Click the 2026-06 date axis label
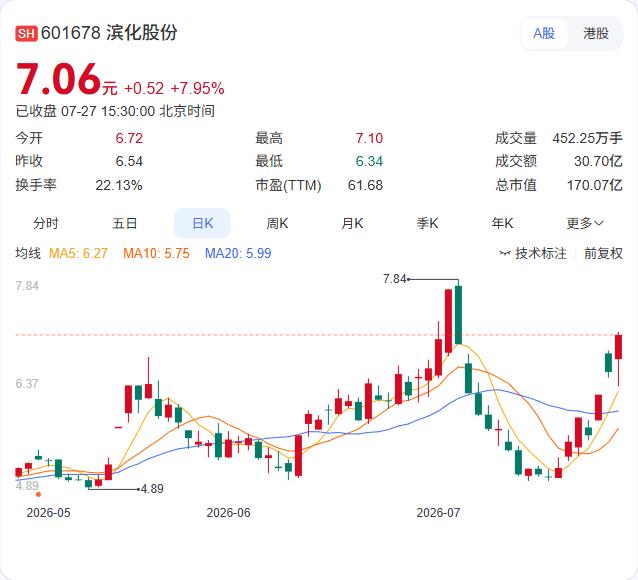The width and height of the screenshot is (638, 580). 228,512
